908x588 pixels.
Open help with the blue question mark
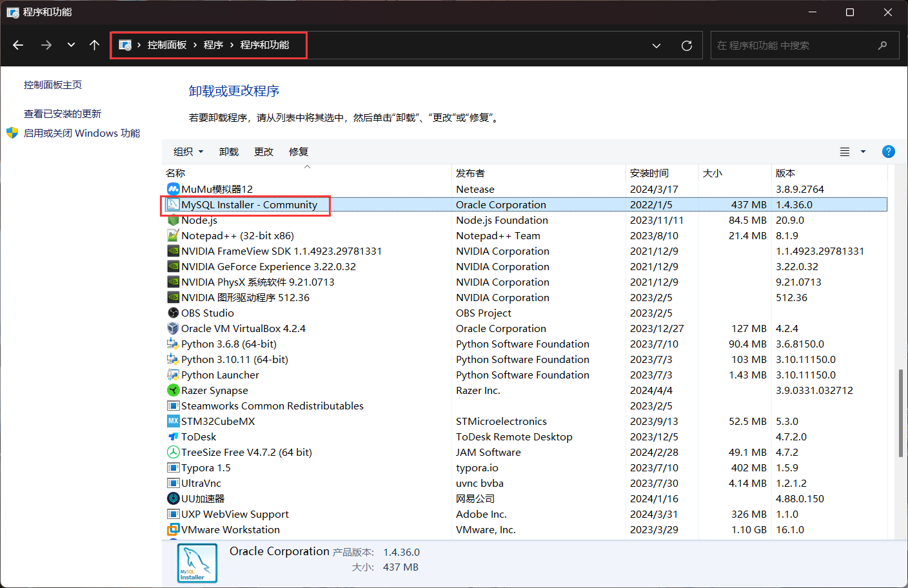(x=888, y=152)
